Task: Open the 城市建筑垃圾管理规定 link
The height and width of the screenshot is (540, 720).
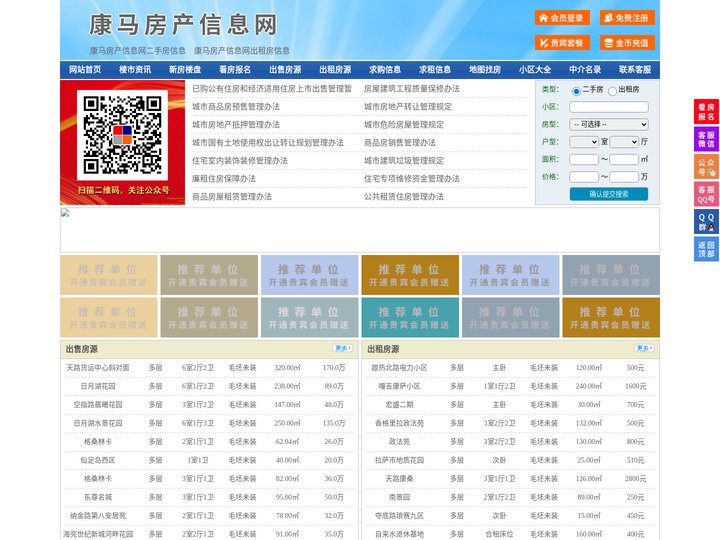Action: coord(404,161)
